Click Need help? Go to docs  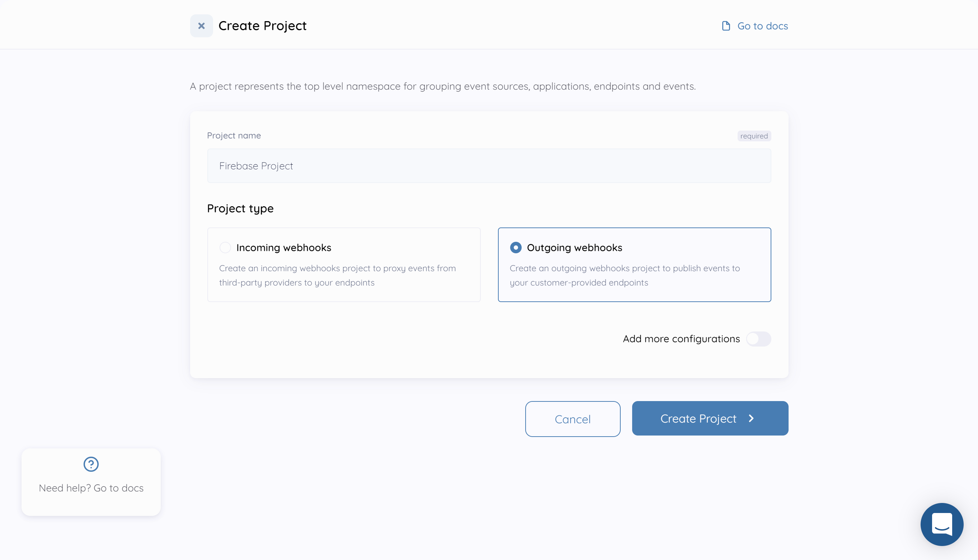pyautogui.click(x=91, y=488)
